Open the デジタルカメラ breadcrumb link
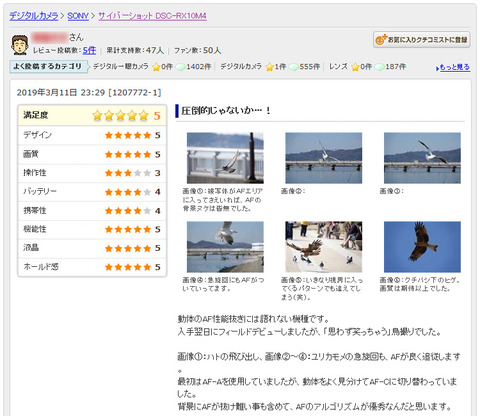 tap(34, 16)
